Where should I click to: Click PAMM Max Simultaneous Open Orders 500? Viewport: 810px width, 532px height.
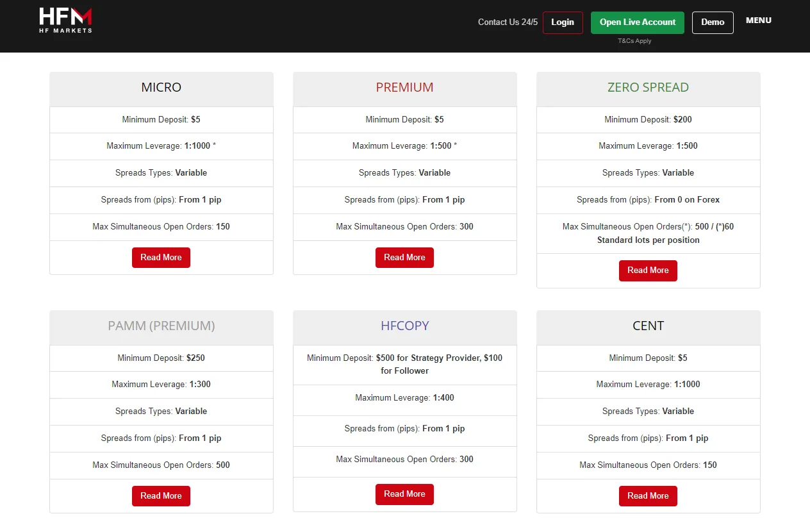(x=161, y=465)
